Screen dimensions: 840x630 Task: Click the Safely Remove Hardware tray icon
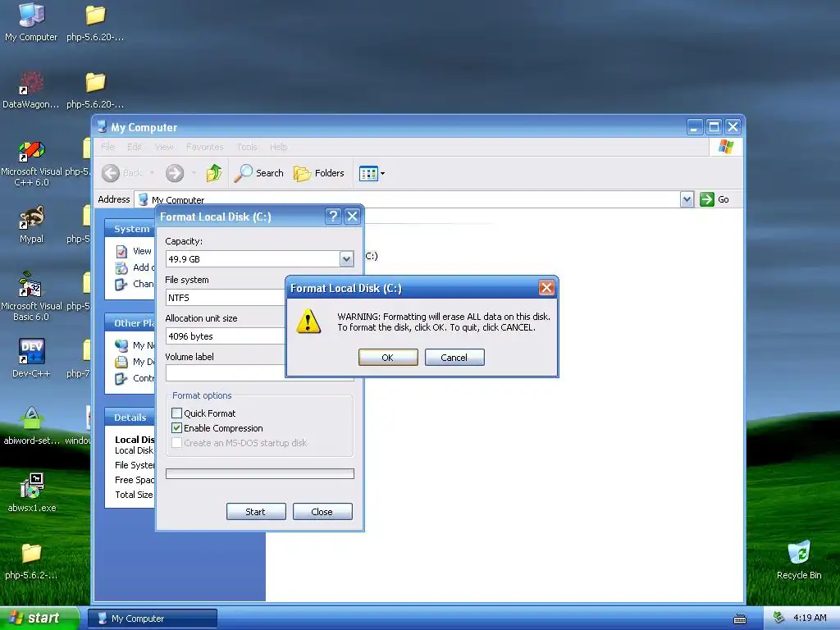pos(778,619)
